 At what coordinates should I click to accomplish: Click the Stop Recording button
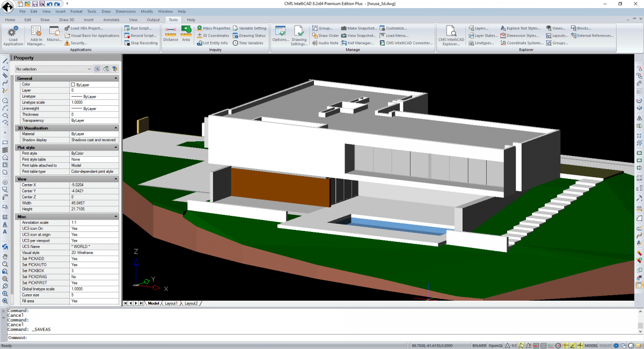[141, 43]
